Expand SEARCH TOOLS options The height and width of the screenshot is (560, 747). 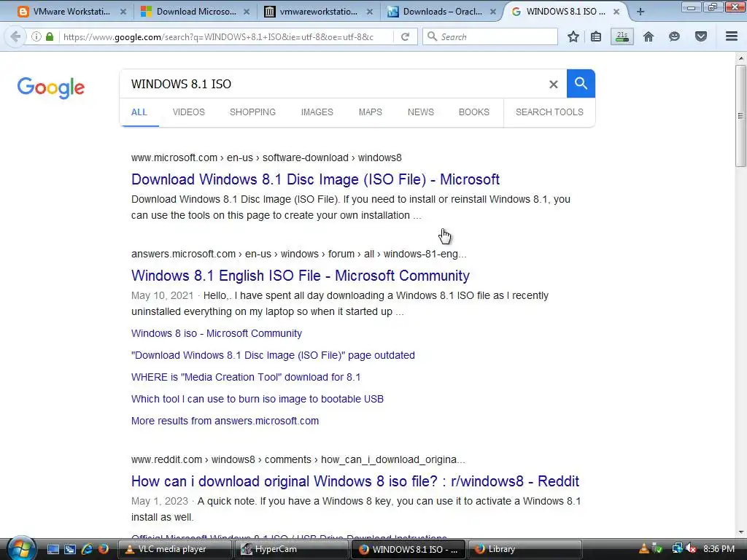point(549,112)
